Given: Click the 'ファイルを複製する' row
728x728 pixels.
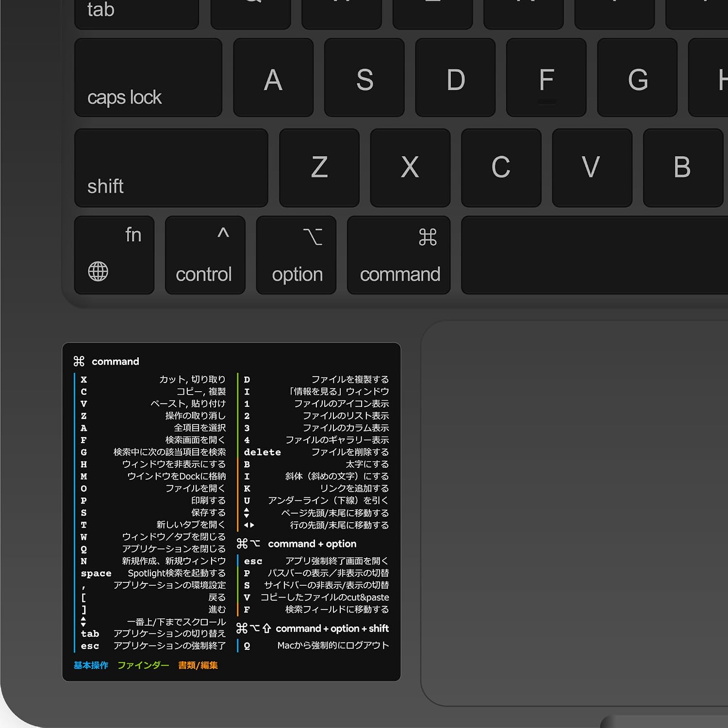Looking at the screenshot, I should (x=316, y=380).
